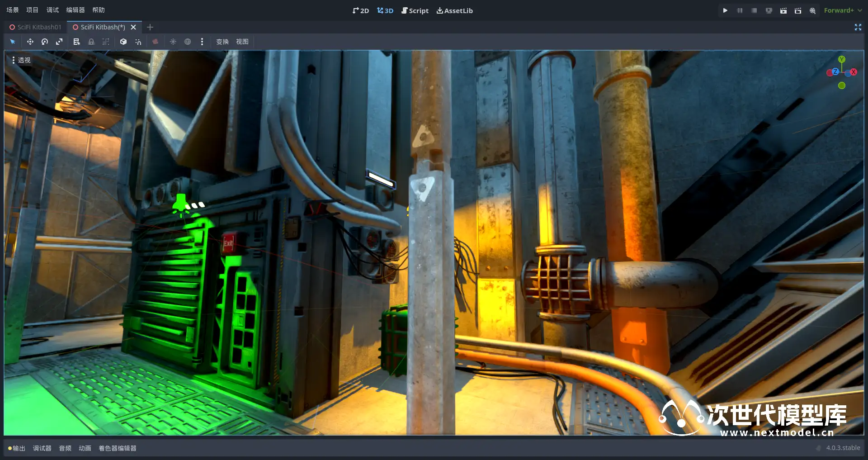Select the Rotate mode tool

pos(45,42)
